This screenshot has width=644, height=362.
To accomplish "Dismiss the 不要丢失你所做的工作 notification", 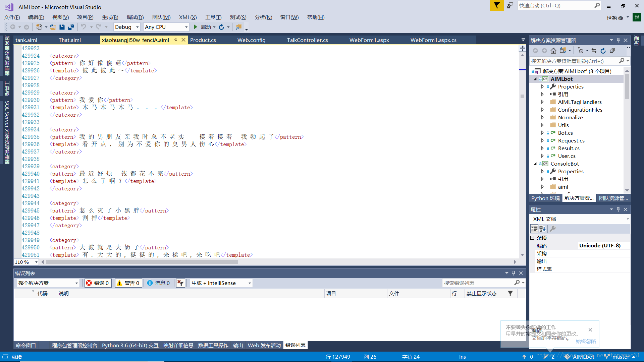I will (x=590, y=330).
